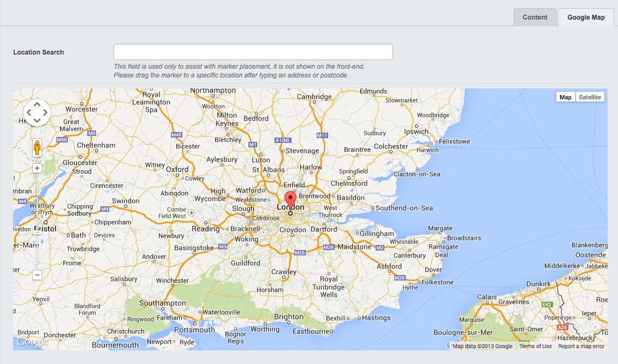Click the green Combe Field West marker
Viewport: 618px width, 364px height.
192,213
